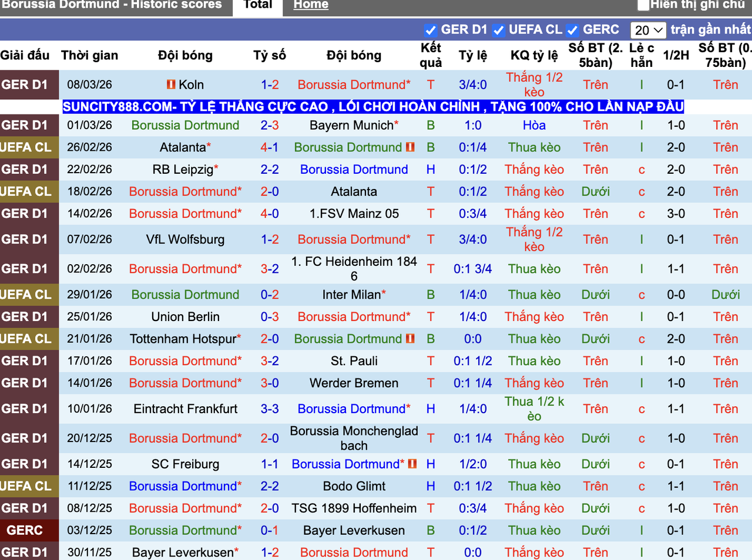Select the Union Berlin team name
The width and height of the screenshot is (752, 560).
pyautogui.click(x=186, y=317)
